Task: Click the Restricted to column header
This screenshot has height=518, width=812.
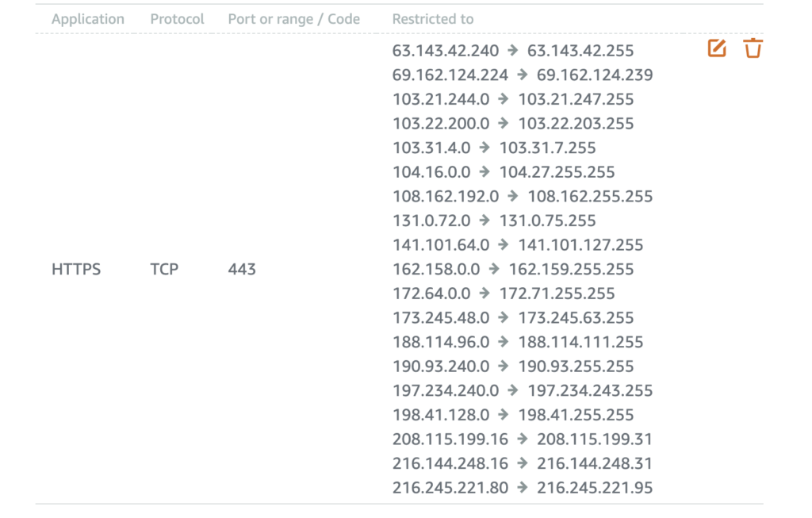Action: coord(432,19)
